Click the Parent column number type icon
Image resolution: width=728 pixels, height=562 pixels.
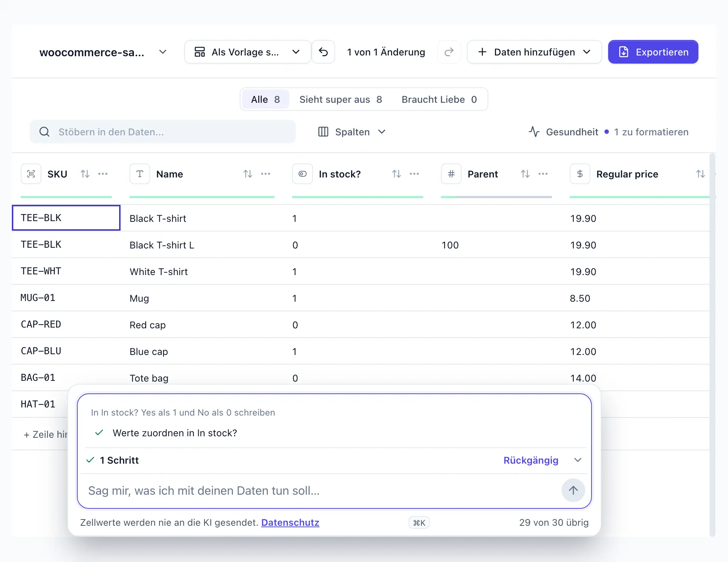tap(451, 174)
